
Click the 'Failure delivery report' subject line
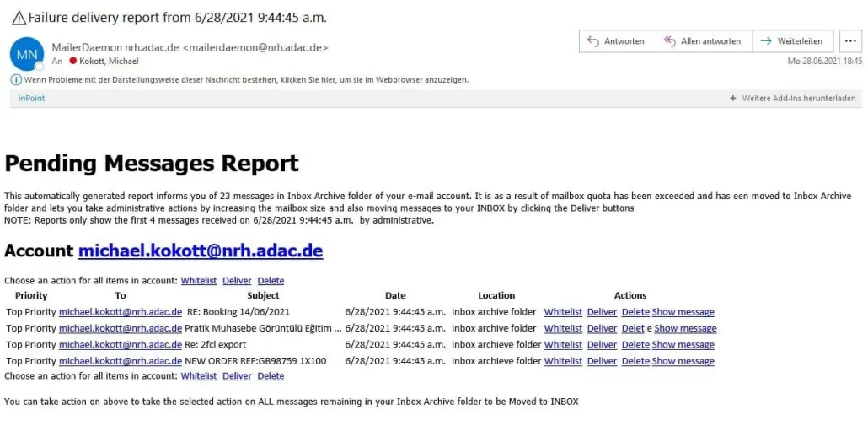click(177, 18)
